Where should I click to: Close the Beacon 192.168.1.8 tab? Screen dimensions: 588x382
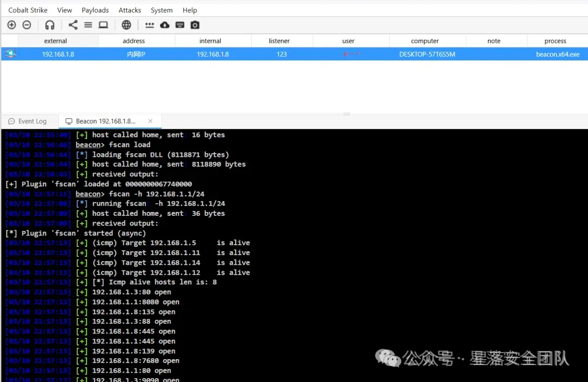[150, 121]
